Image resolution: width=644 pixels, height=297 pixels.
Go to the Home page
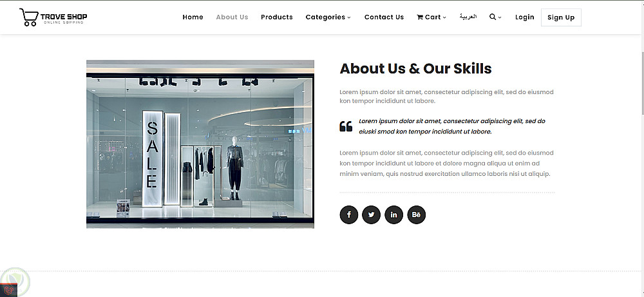point(193,17)
